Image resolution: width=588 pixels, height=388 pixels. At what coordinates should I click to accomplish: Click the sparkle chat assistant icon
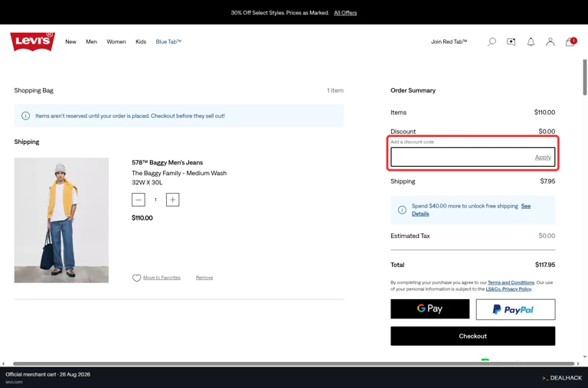pos(511,42)
